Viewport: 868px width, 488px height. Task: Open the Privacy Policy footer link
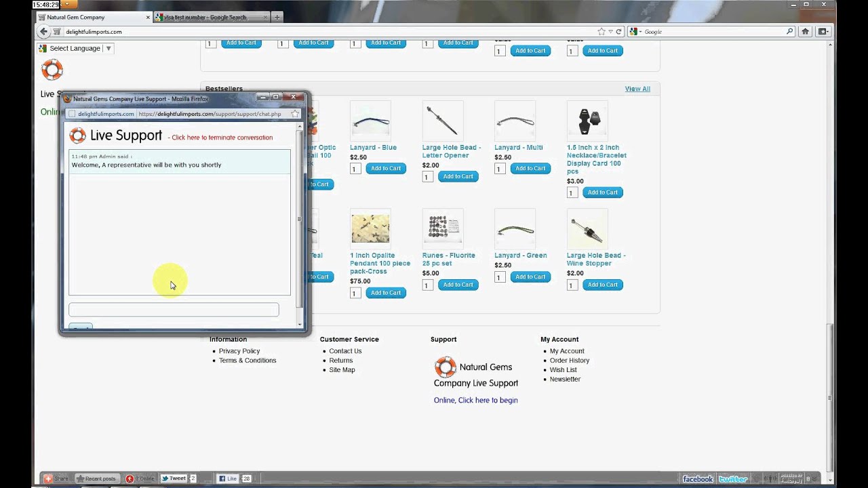click(x=239, y=351)
